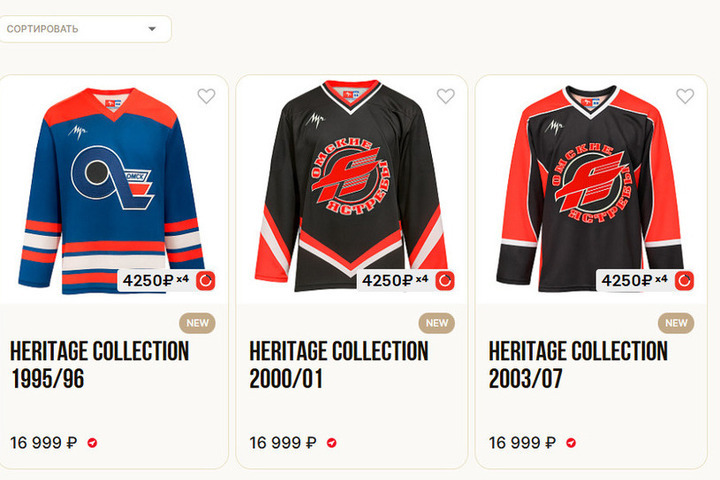Click red installment icon on 2003/07 jersey
Screen dimensions: 720x480
pos(684,280)
